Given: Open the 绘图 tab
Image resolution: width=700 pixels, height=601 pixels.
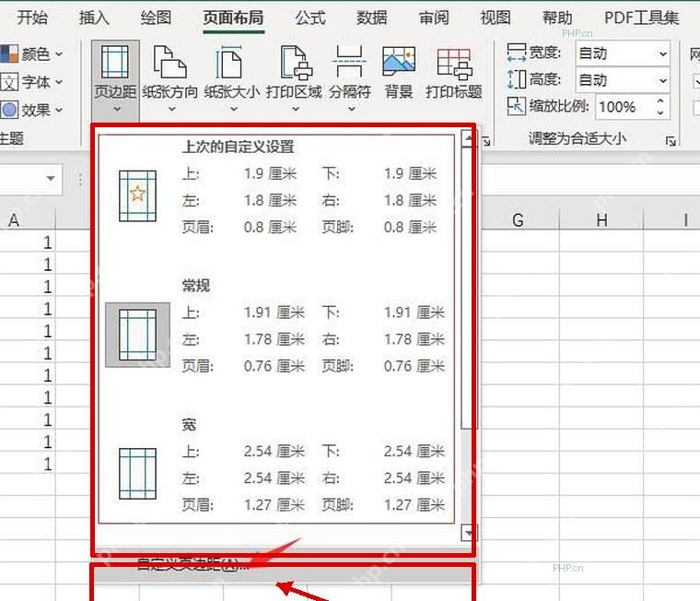Looking at the screenshot, I should pyautogui.click(x=156, y=18).
